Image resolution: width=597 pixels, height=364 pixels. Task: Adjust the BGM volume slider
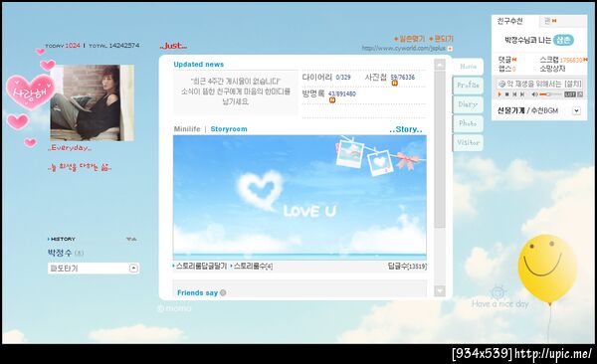(550, 94)
